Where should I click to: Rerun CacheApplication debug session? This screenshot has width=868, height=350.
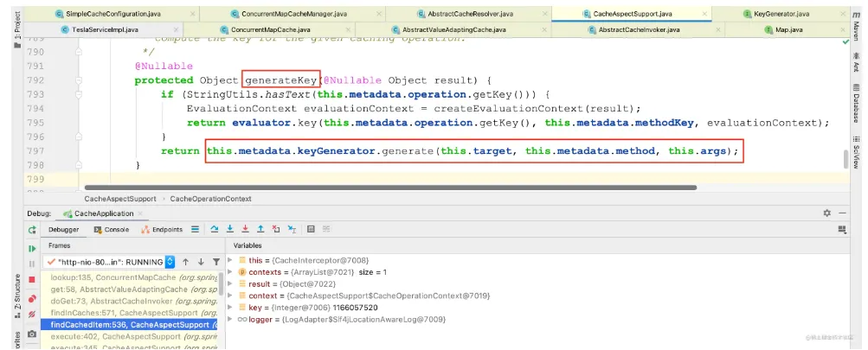pos(32,230)
